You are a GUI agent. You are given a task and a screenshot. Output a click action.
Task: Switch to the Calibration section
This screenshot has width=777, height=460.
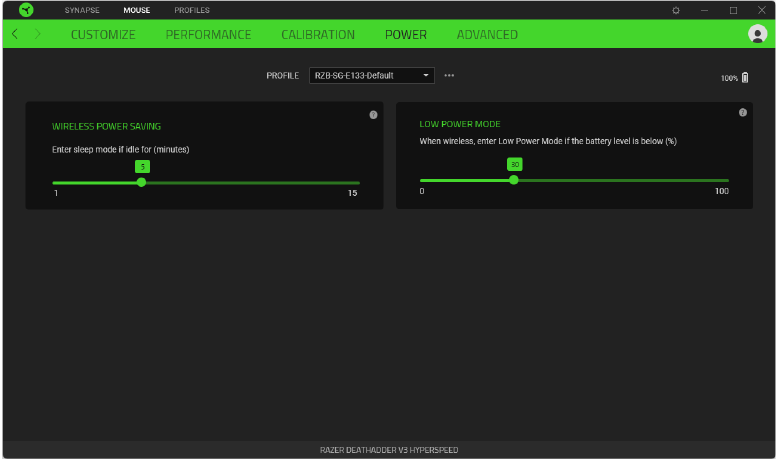[x=318, y=35]
